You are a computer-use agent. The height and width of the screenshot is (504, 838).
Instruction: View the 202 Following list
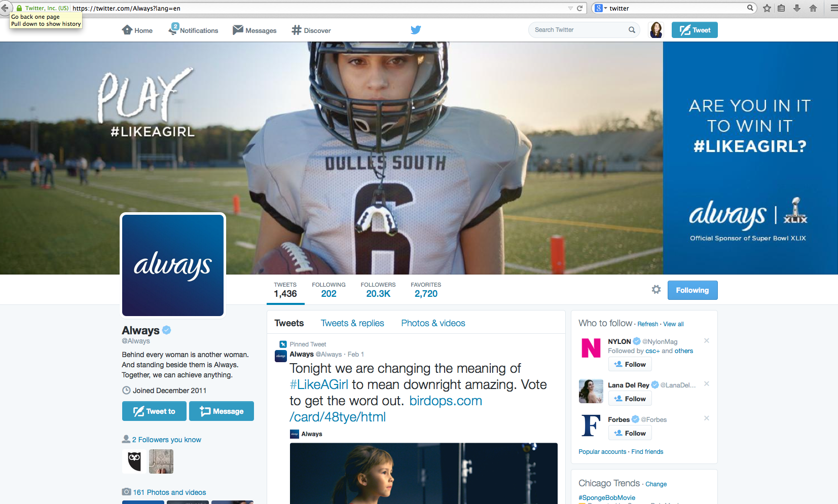click(329, 290)
